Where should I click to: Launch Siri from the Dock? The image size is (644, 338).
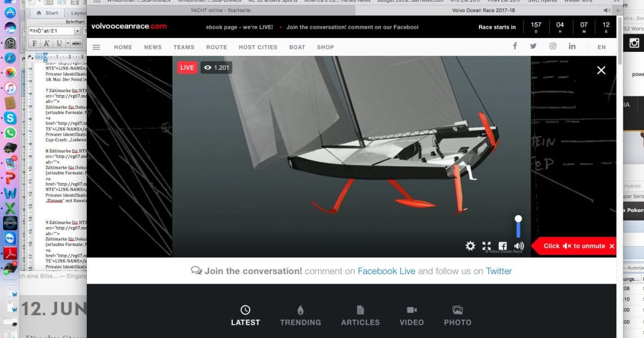tap(10, 28)
